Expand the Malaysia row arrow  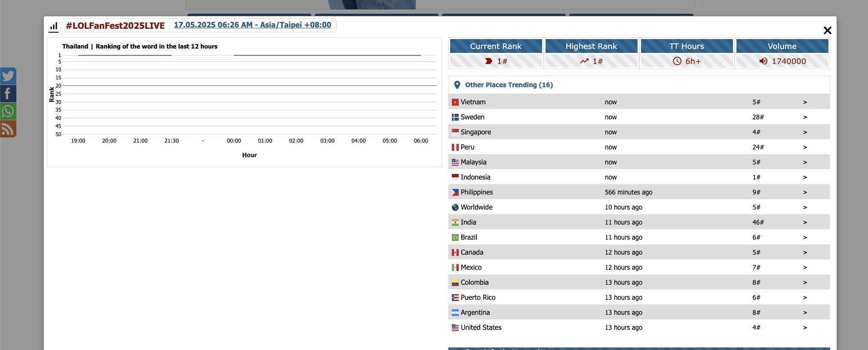805,162
